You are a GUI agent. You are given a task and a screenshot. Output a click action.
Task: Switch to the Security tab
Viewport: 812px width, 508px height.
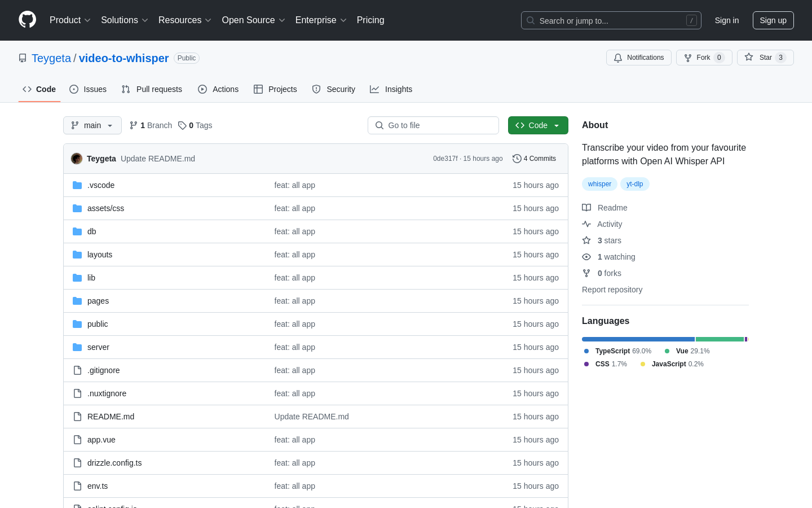334,89
